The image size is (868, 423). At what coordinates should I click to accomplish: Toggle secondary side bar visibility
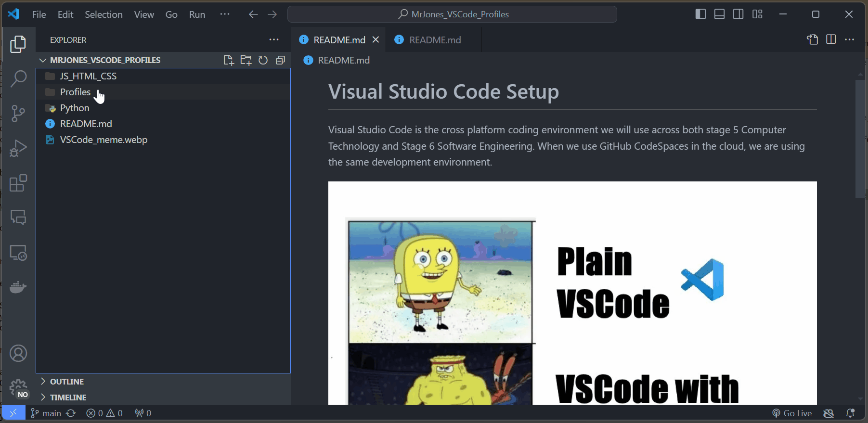coord(738,14)
